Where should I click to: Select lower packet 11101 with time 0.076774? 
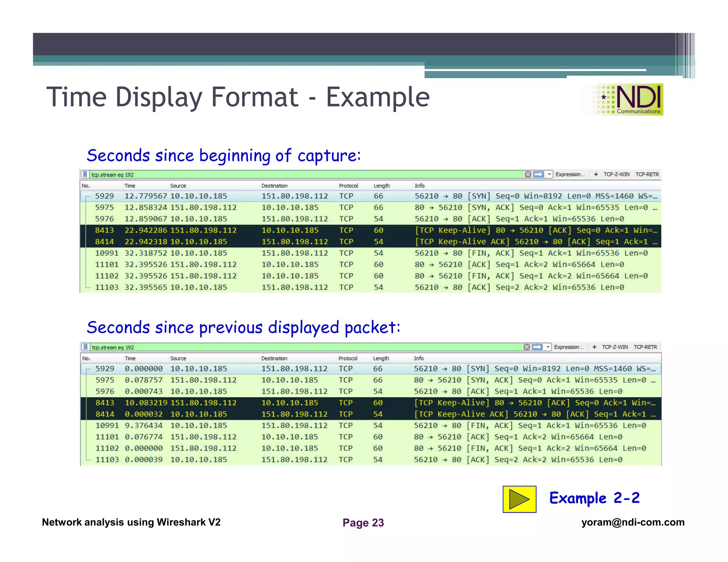point(371,437)
